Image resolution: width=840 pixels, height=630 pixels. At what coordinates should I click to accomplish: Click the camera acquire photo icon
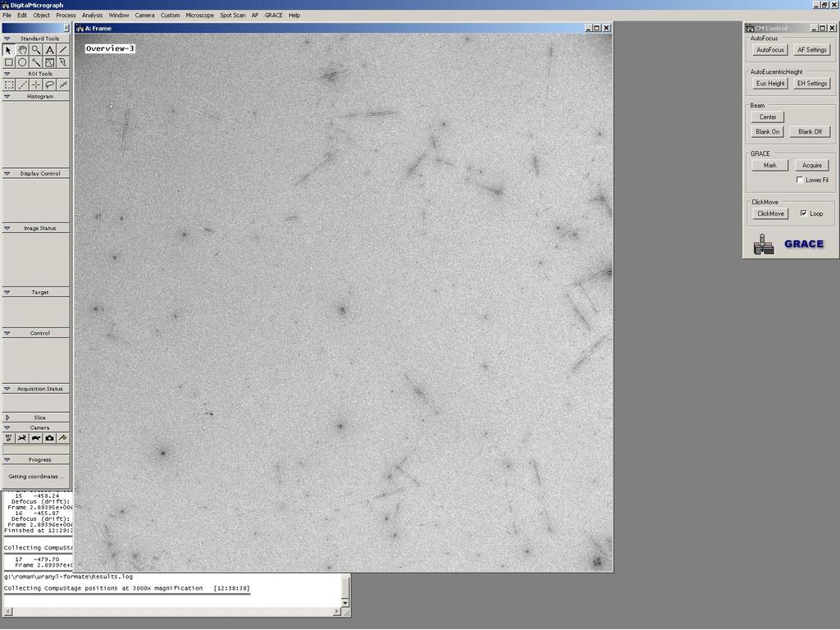click(x=50, y=438)
